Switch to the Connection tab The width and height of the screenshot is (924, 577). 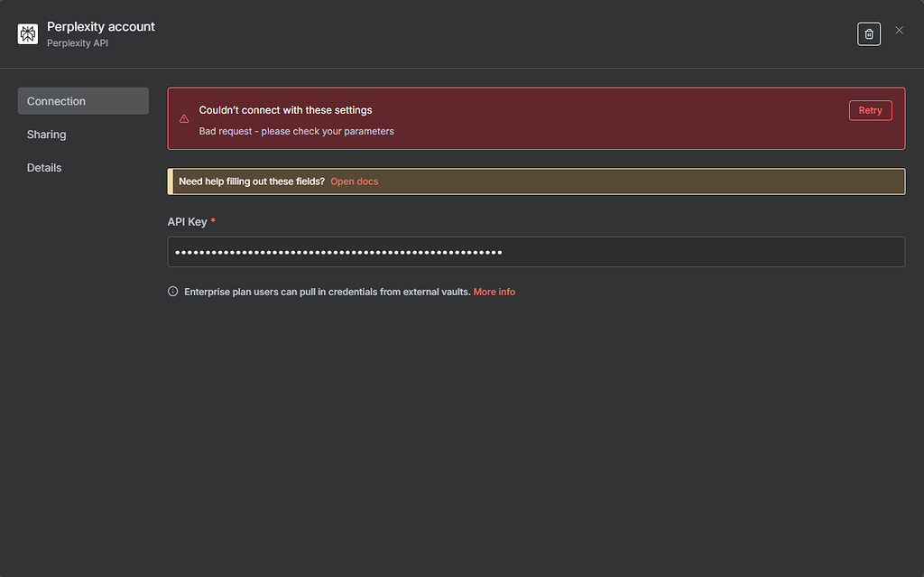point(83,101)
